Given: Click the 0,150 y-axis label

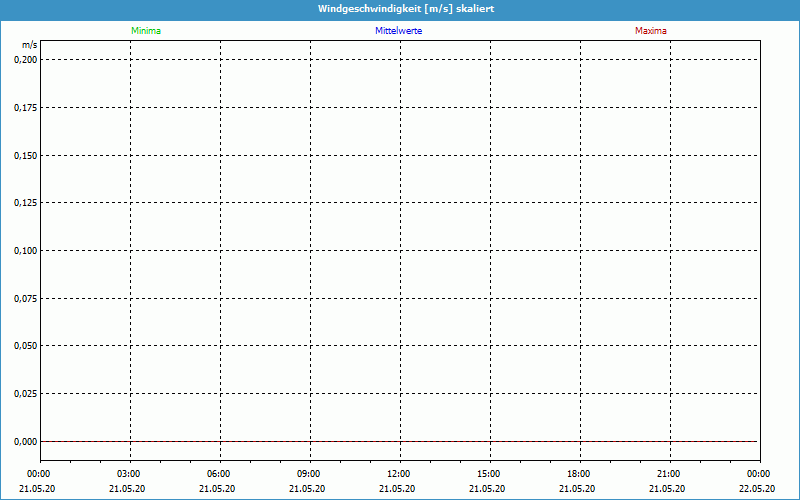Looking at the screenshot, I should pyautogui.click(x=25, y=155).
